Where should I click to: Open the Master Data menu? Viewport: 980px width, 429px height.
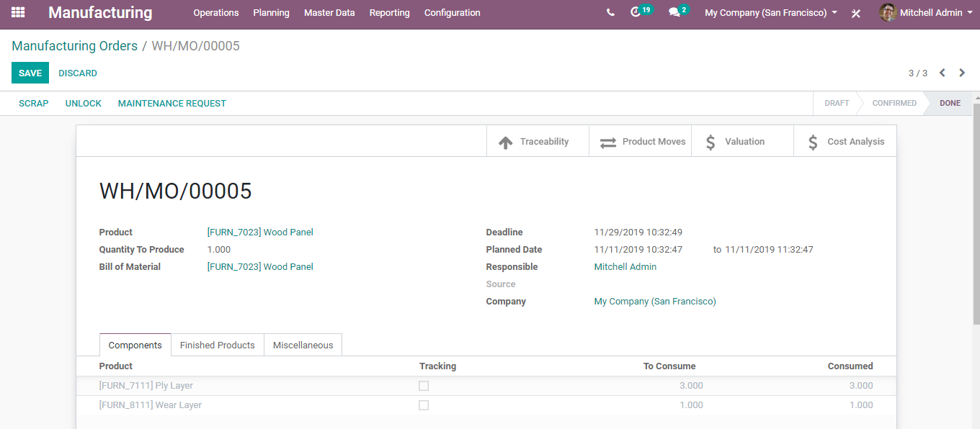click(x=329, y=13)
